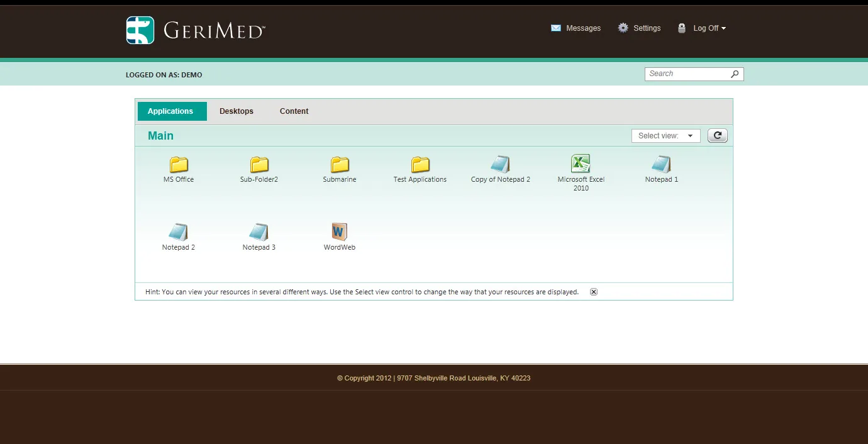Click the Copyright 2012 footer text
Screen dimensions: 868x444
tap(433, 379)
